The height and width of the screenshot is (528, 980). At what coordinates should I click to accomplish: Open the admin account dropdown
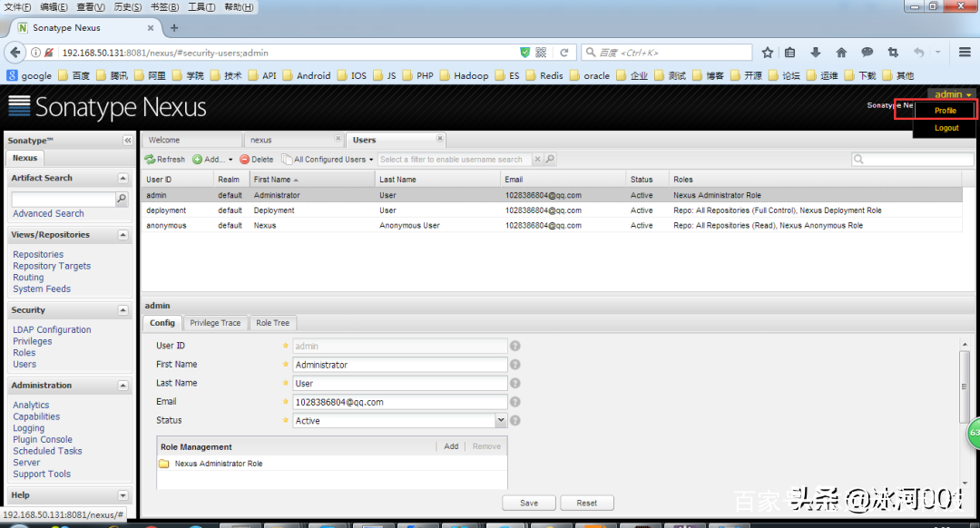coord(953,94)
